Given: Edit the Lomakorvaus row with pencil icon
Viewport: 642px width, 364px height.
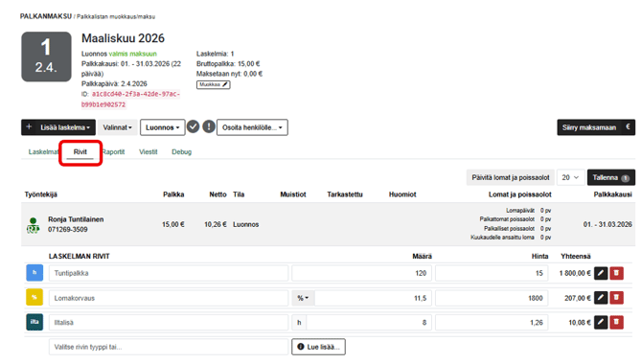Looking at the screenshot, I should tap(601, 298).
